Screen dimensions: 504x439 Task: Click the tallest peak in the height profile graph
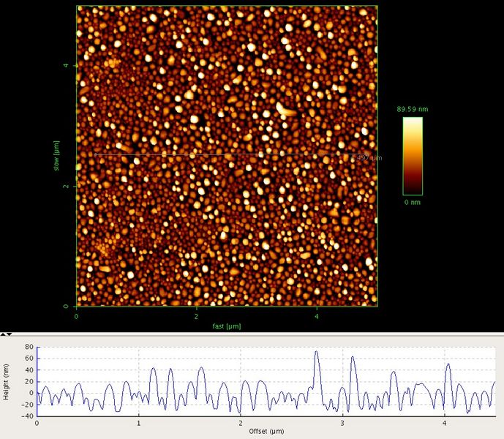pos(316,352)
